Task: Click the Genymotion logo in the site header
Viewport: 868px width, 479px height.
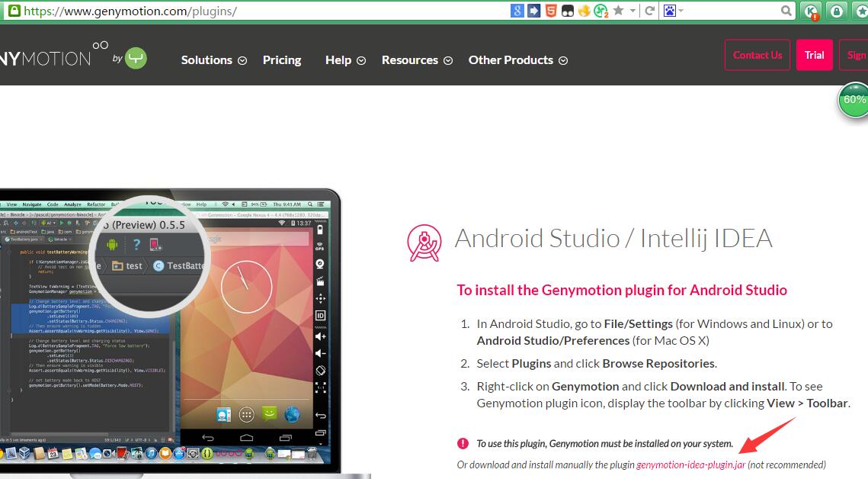Action: coord(53,56)
